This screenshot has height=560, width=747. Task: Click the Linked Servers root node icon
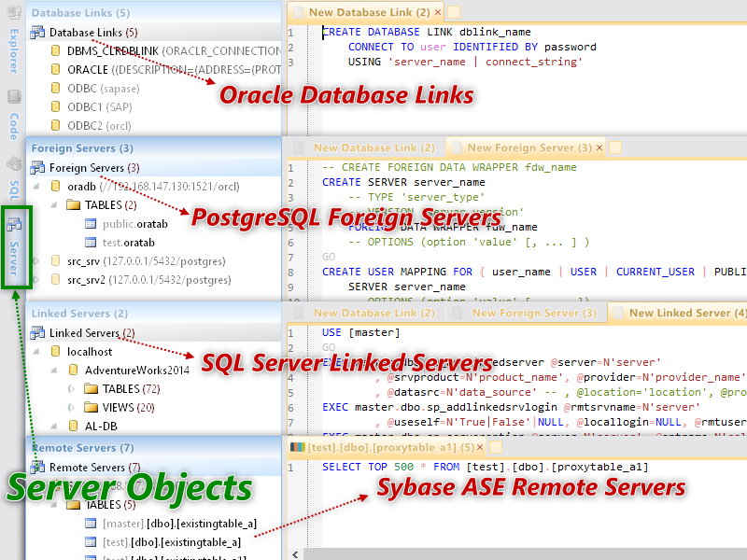coord(37,332)
